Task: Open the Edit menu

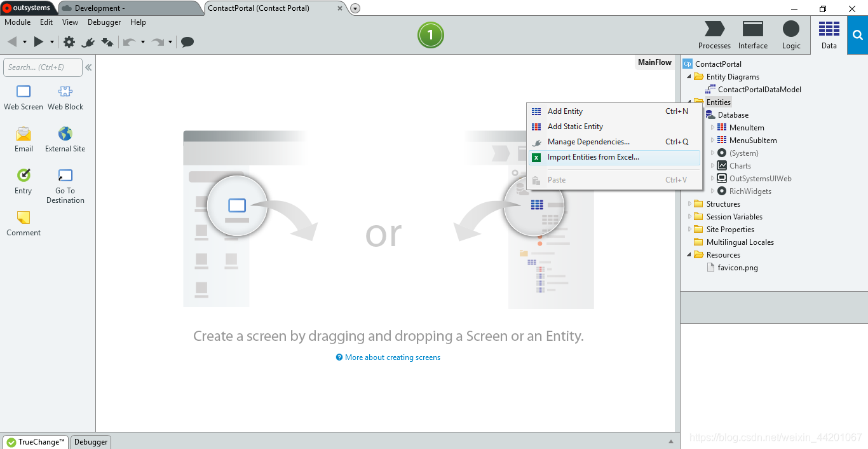Action: [x=46, y=22]
